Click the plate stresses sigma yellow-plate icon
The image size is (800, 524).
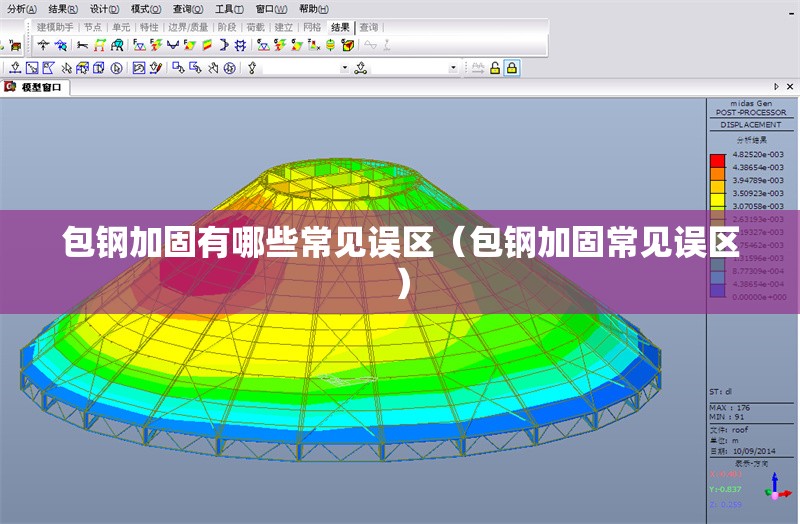point(296,45)
